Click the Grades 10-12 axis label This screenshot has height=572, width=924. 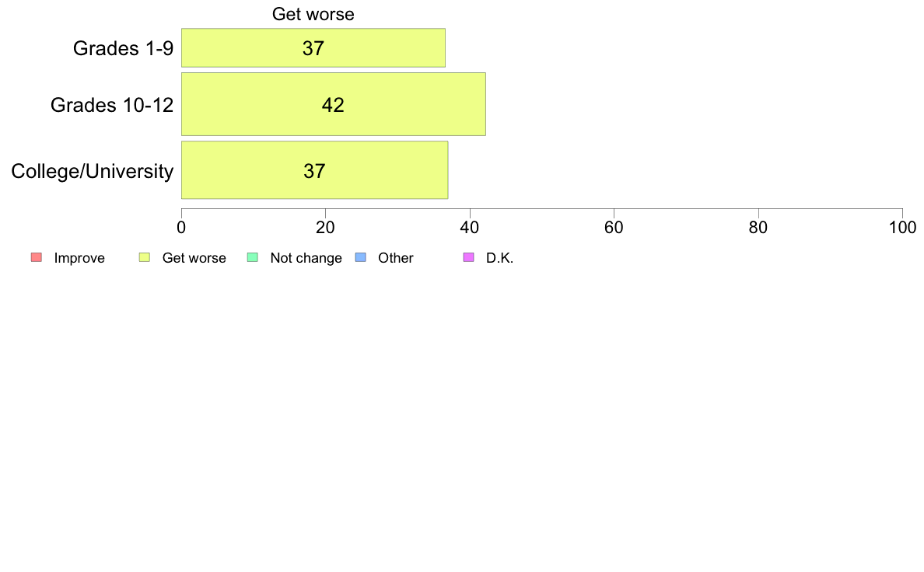(x=112, y=105)
